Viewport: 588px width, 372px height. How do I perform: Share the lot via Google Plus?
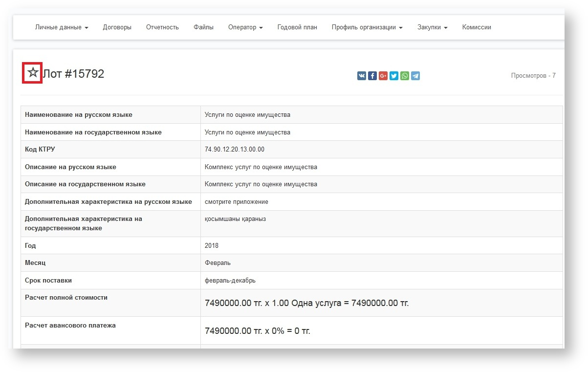(383, 76)
